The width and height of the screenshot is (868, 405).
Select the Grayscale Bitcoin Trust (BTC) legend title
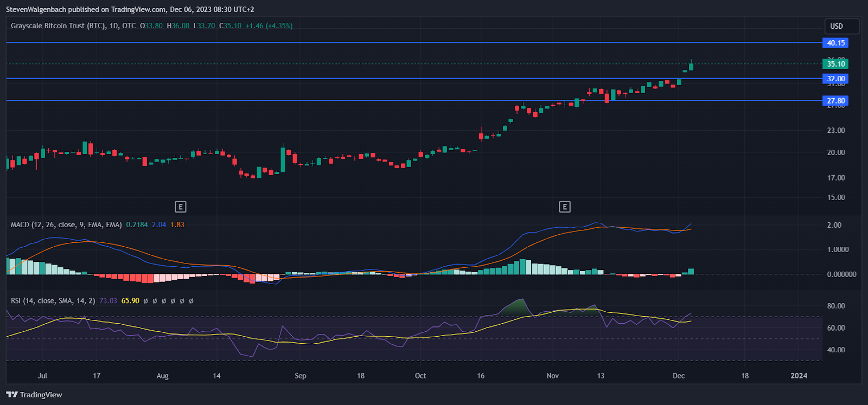pos(73,25)
